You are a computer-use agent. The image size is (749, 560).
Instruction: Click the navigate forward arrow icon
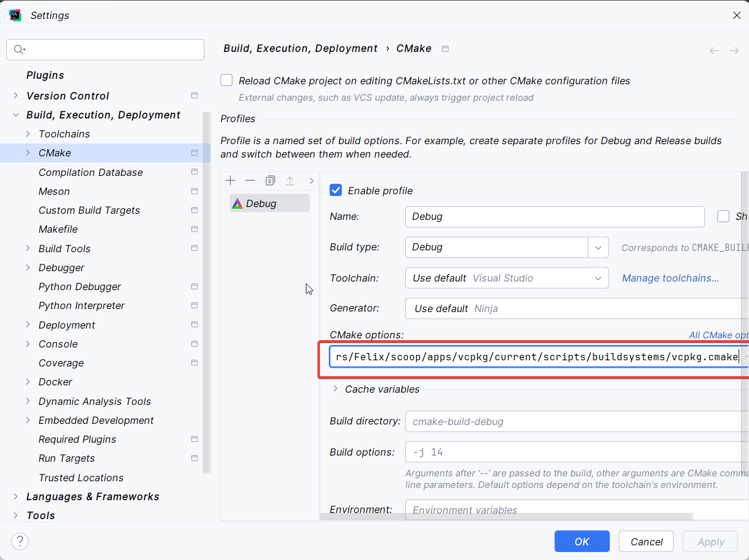[734, 51]
